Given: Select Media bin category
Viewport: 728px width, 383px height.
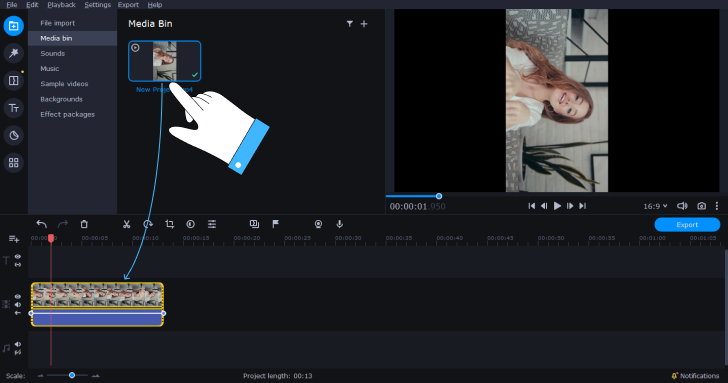Looking at the screenshot, I should point(72,39).
